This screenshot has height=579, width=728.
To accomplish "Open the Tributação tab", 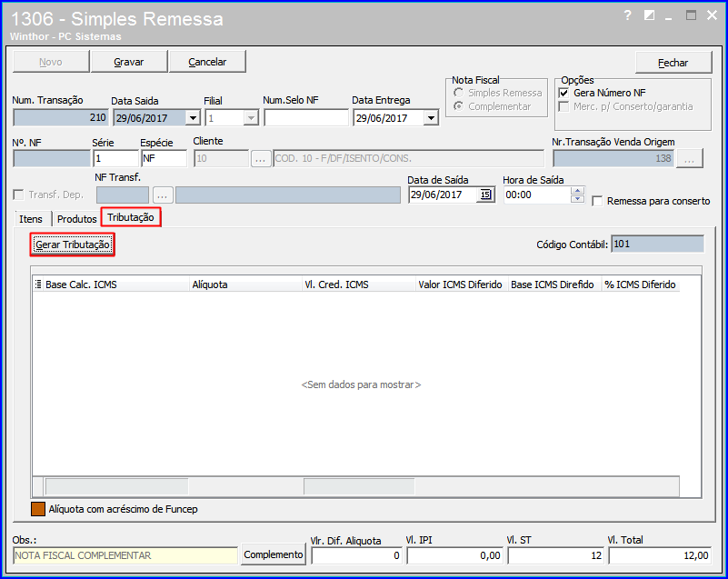I will coord(131,217).
